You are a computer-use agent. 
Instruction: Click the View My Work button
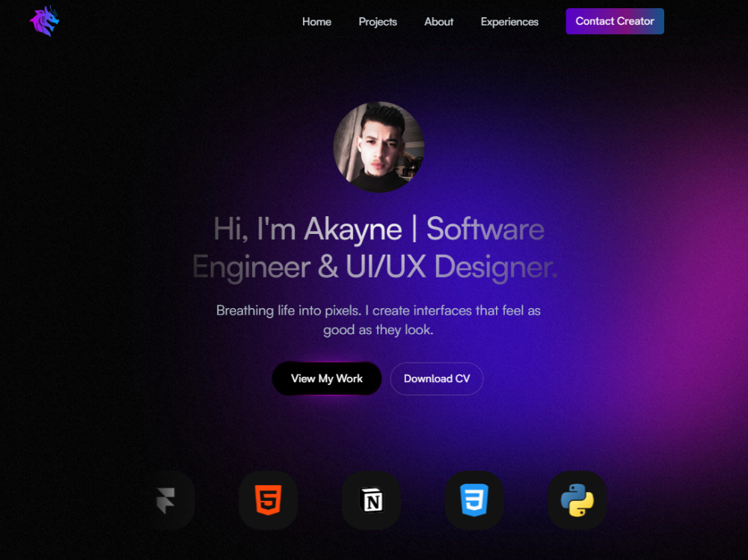tap(327, 379)
